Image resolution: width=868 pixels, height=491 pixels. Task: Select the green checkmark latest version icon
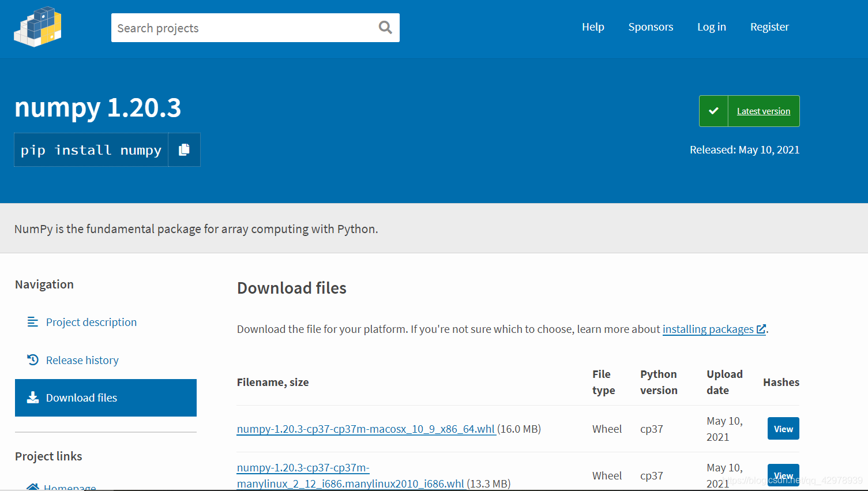click(713, 111)
